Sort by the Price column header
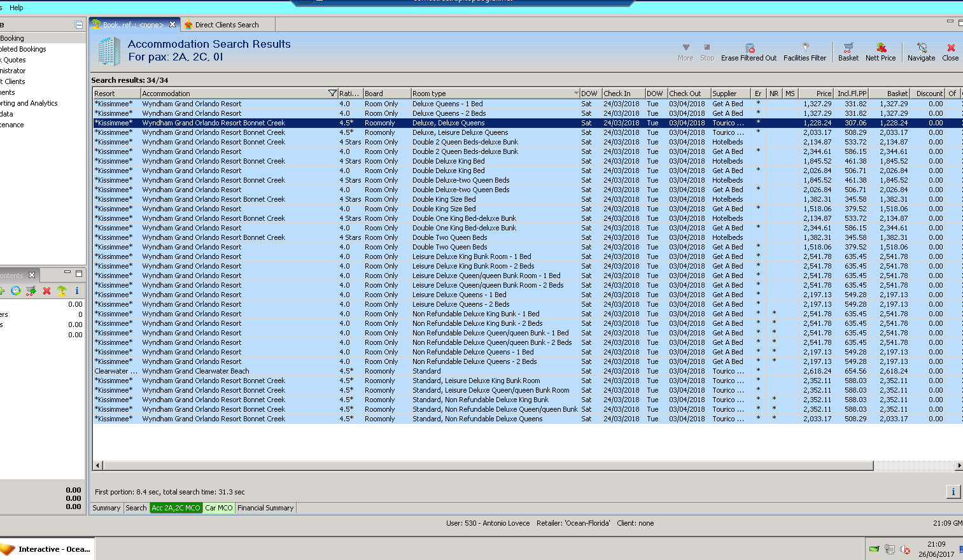Screen dimensions: 963x560 (x=816, y=94)
